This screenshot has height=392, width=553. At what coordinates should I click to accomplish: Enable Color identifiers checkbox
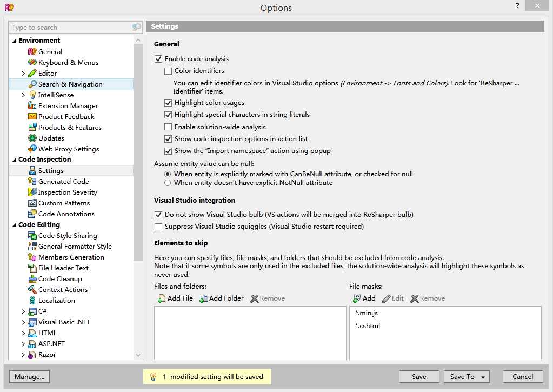[168, 71]
